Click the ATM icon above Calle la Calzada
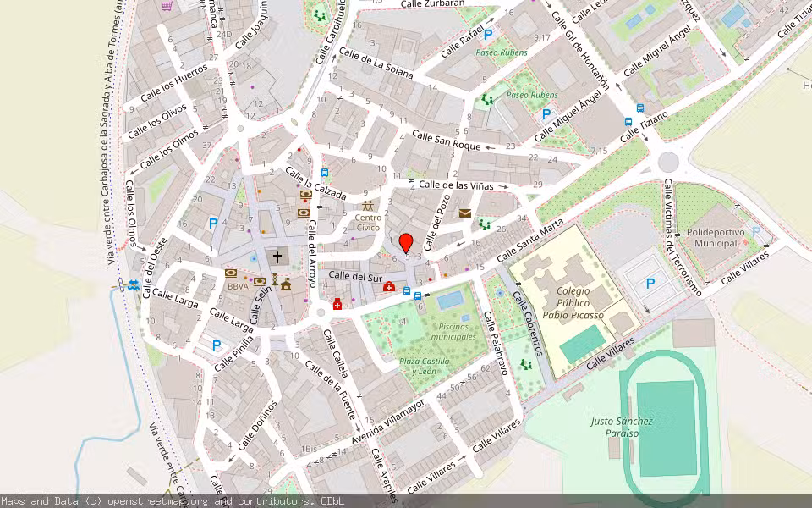The height and width of the screenshot is (508, 812). click(306, 192)
